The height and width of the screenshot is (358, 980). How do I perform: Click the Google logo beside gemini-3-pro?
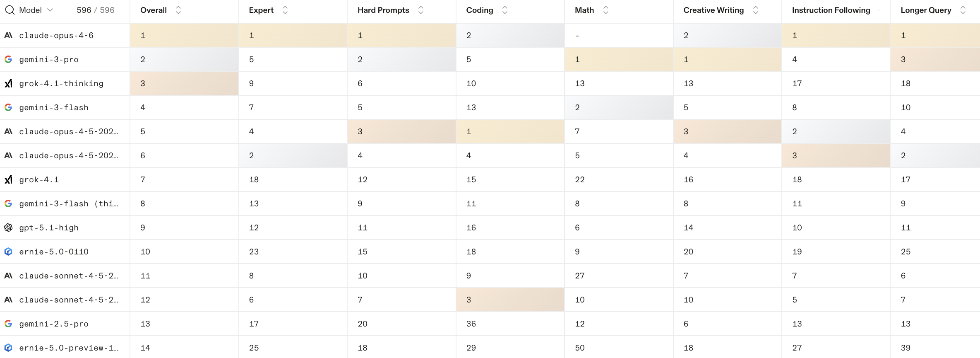tap(8, 60)
